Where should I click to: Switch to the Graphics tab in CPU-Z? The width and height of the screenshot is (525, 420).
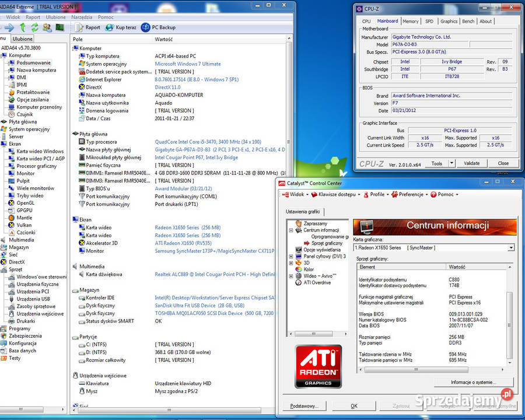[449, 21]
